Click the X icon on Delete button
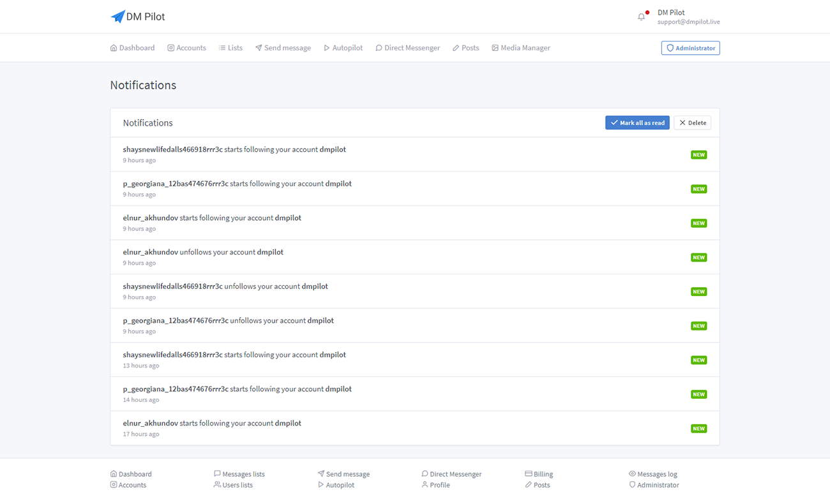Image resolution: width=830 pixels, height=504 pixels. coord(683,122)
